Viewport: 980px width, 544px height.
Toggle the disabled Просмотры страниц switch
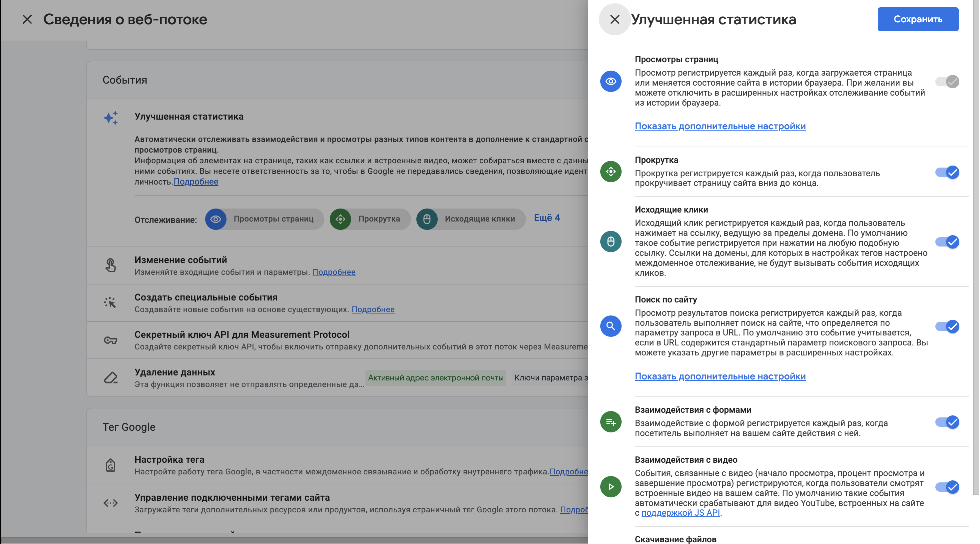tap(947, 81)
